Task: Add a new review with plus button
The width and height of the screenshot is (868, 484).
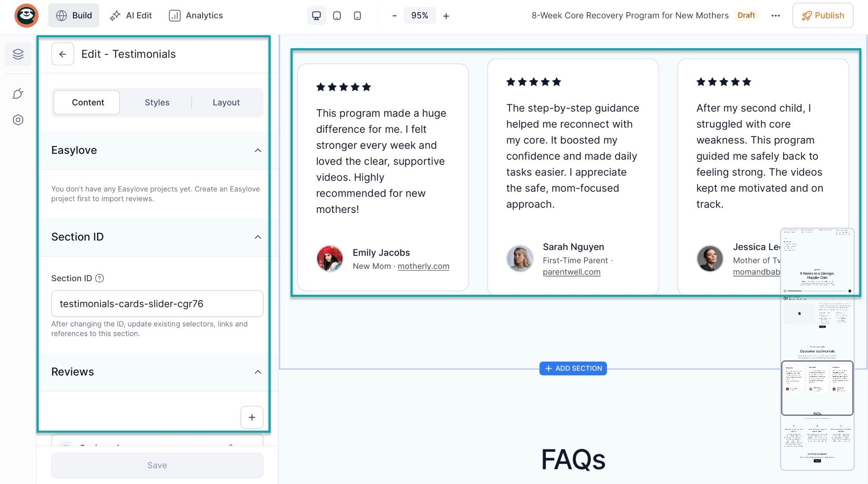Action: (252, 418)
